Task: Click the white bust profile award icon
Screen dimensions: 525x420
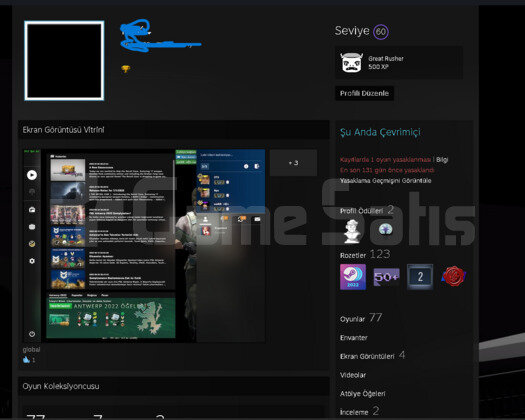Action: click(352, 231)
